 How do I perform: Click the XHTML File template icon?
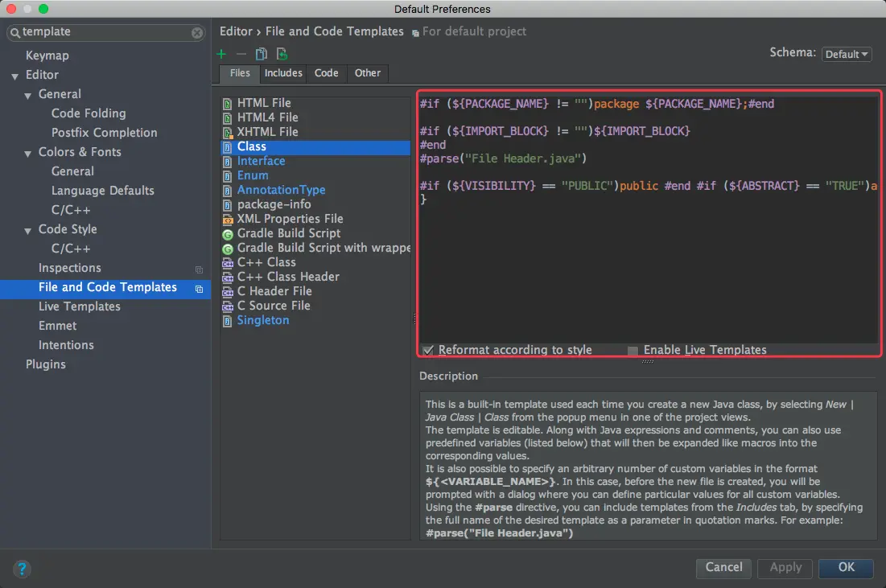(x=227, y=133)
